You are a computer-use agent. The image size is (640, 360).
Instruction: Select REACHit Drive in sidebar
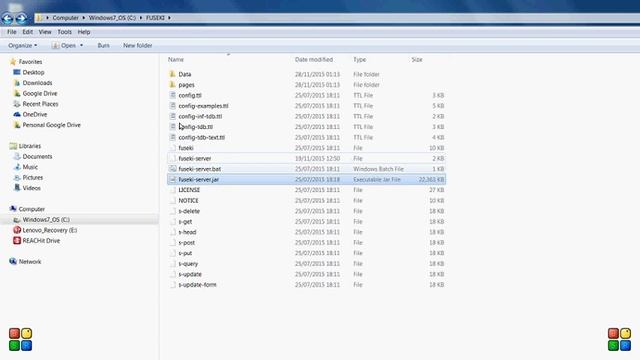tap(41, 241)
